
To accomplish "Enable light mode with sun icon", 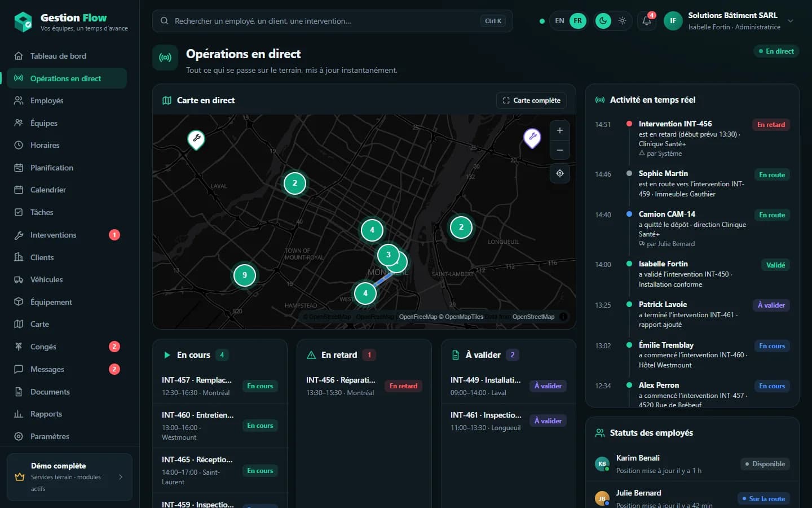I will tap(622, 21).
